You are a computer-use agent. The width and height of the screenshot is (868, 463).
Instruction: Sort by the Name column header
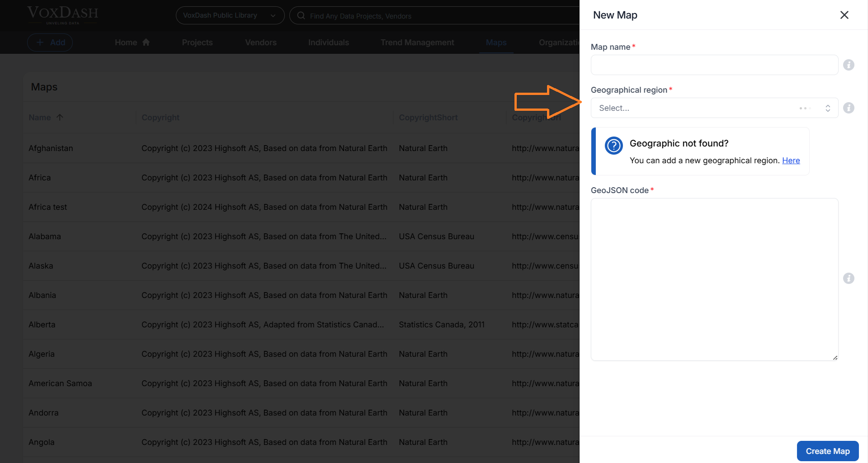pos(40,118)
